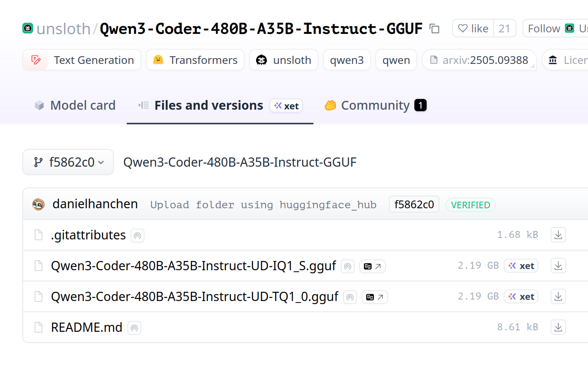
Task: Download the UD-TQ1_0.gguf file
Action: click(x=558, y=296)
